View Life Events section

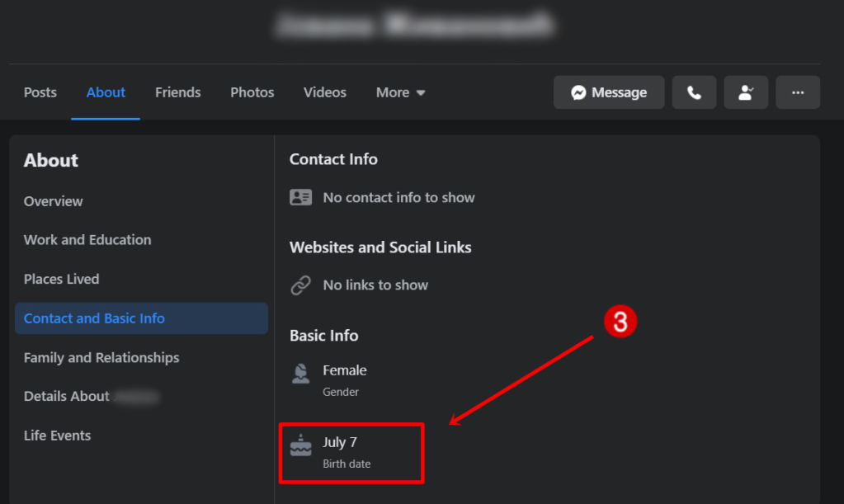57,436
